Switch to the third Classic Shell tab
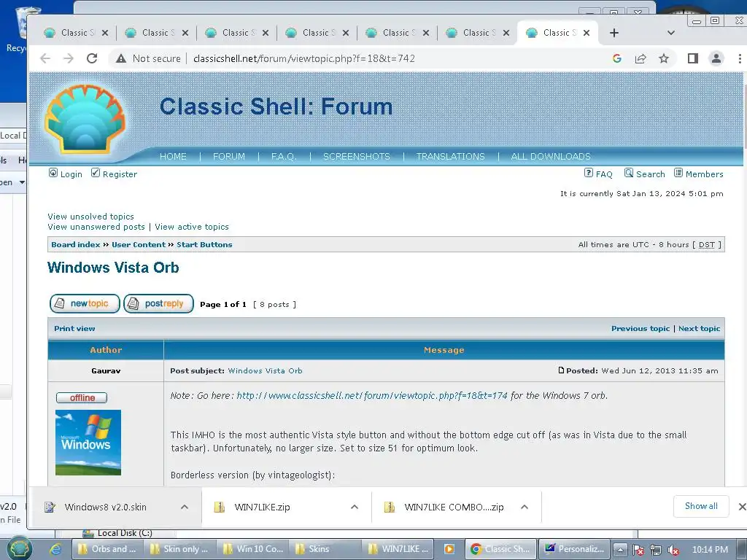This screenshot has height=560, width=747. [x=236, y=33]
